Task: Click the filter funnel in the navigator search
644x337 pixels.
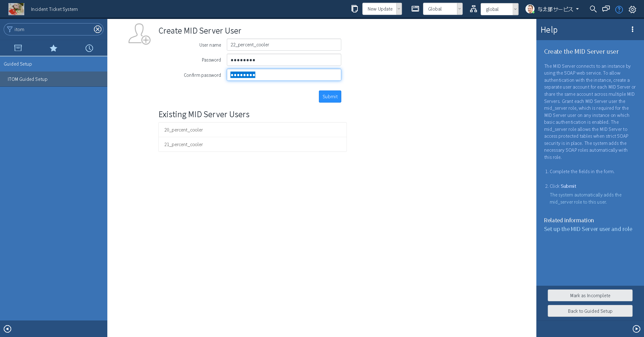Action: point(10,29)
